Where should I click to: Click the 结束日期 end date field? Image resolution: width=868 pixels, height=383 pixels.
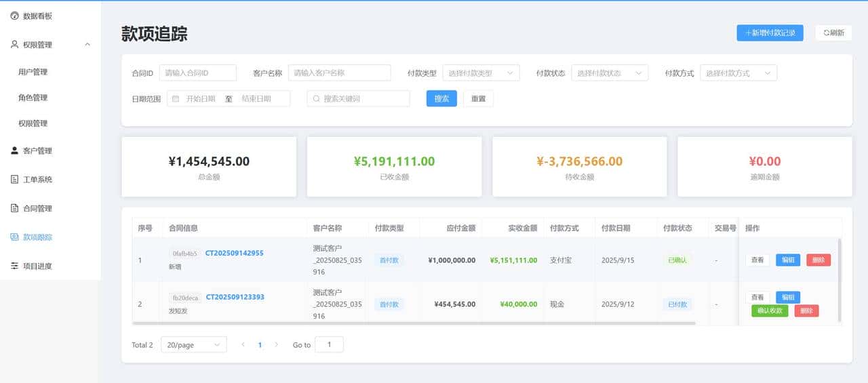click(x=256, y=98)
